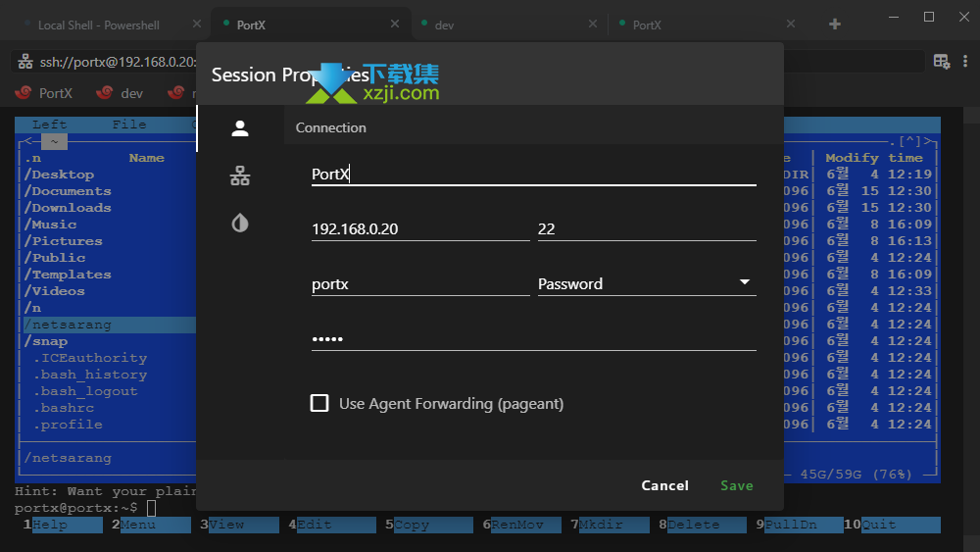Click the session name field PortX
Image resolution: width=980 pixels, height=552 pixels.
point(534,174)
